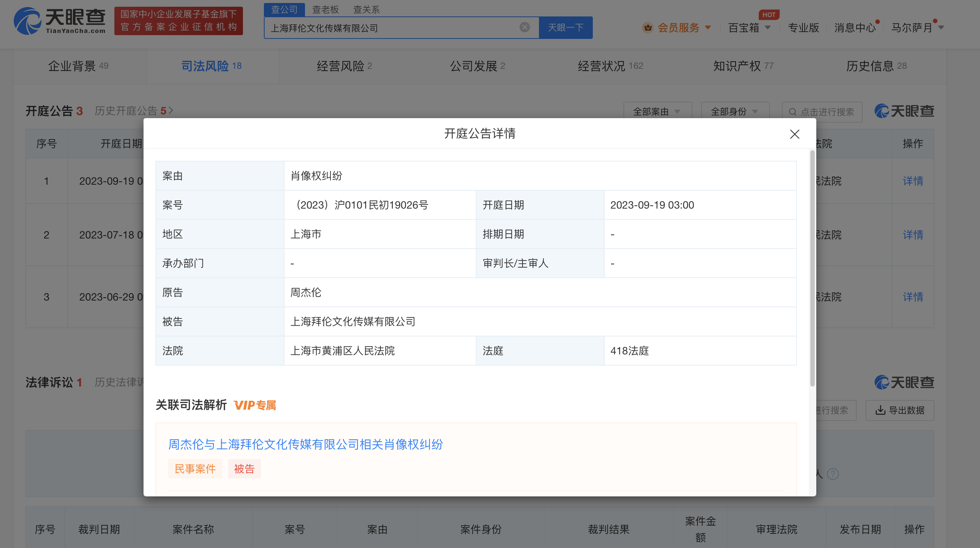Click 导出数据 download button
The image size is (980, 548).
[900, 410]
